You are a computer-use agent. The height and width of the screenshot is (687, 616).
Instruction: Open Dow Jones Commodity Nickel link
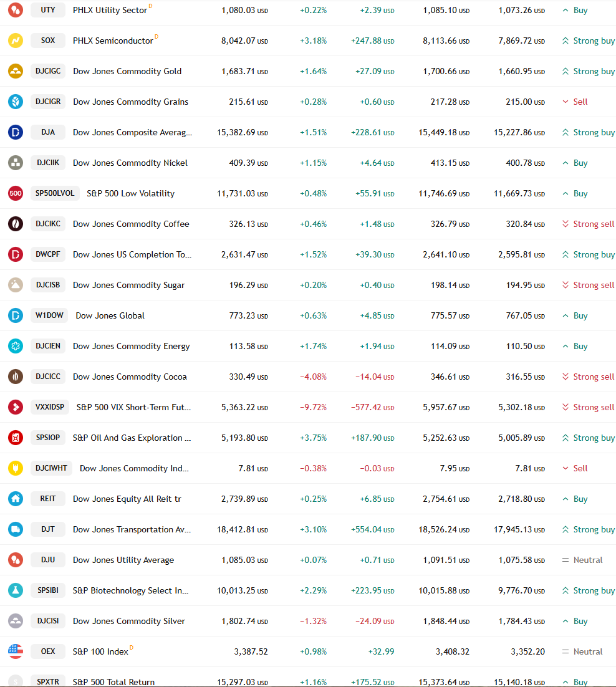(130, 163)
